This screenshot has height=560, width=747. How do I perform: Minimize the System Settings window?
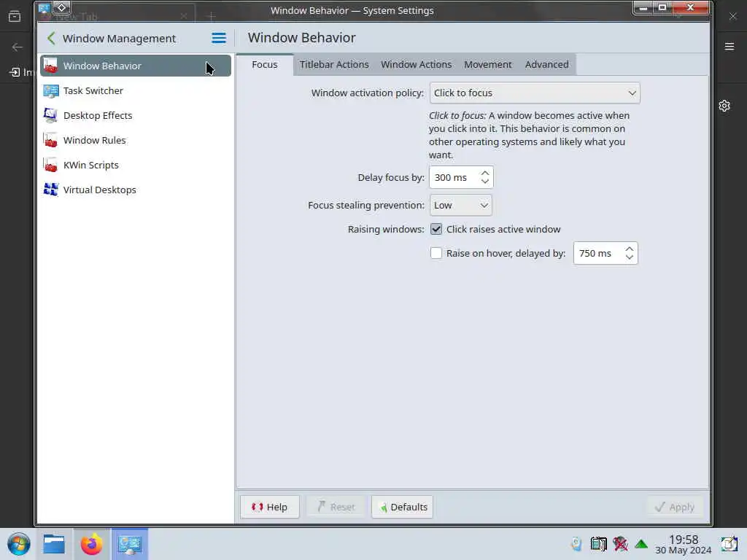(x=643, y=7)
